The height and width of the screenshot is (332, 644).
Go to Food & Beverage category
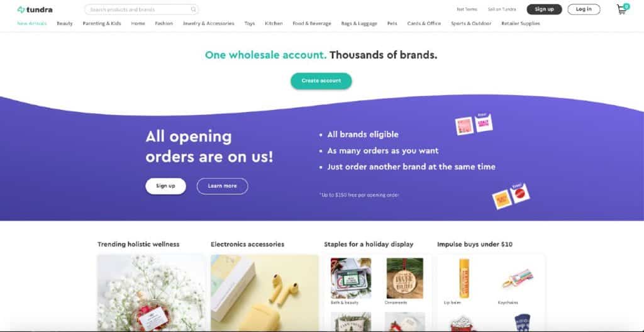point(312,23)
